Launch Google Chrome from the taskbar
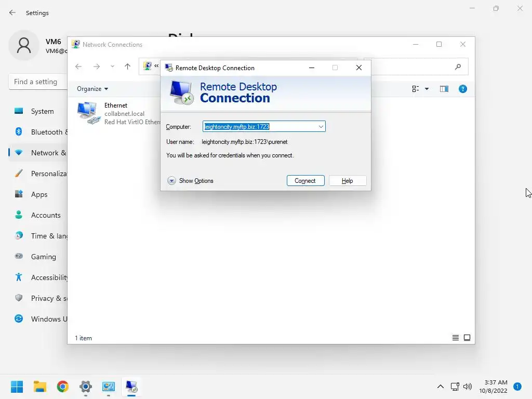The image size is (532, 399). (63, 387)
